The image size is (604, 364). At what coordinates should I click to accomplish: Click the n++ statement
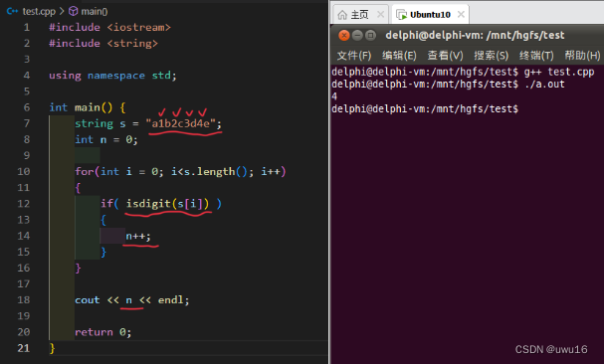(x=138, y=236)
